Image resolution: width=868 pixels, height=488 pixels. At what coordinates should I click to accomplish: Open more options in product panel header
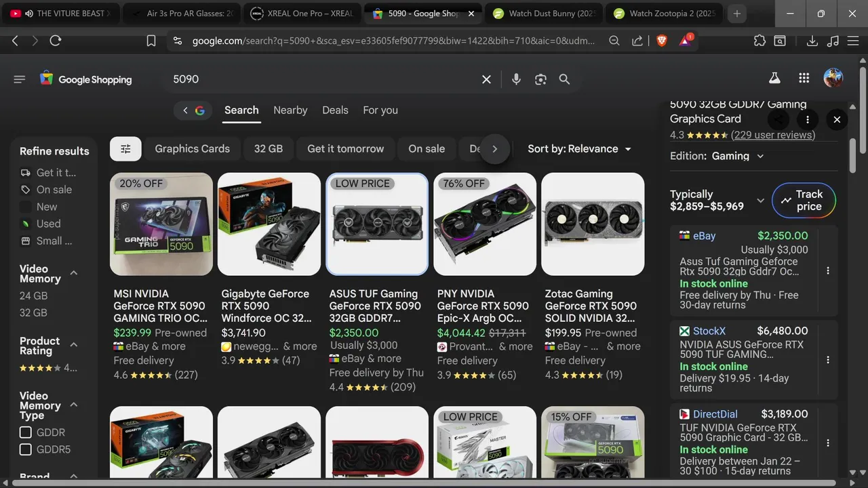pos(807,119)
